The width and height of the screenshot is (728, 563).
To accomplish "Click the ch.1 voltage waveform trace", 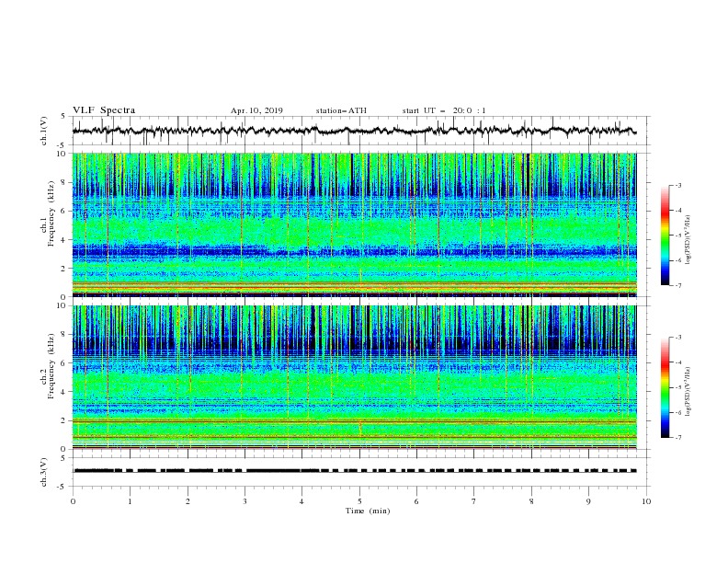I will point(354,131).
